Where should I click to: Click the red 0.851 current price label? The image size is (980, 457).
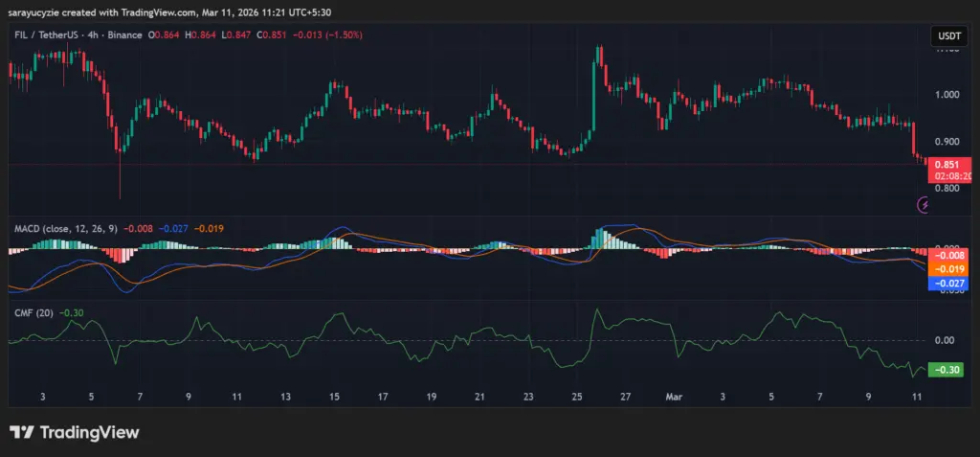(948, 165)
